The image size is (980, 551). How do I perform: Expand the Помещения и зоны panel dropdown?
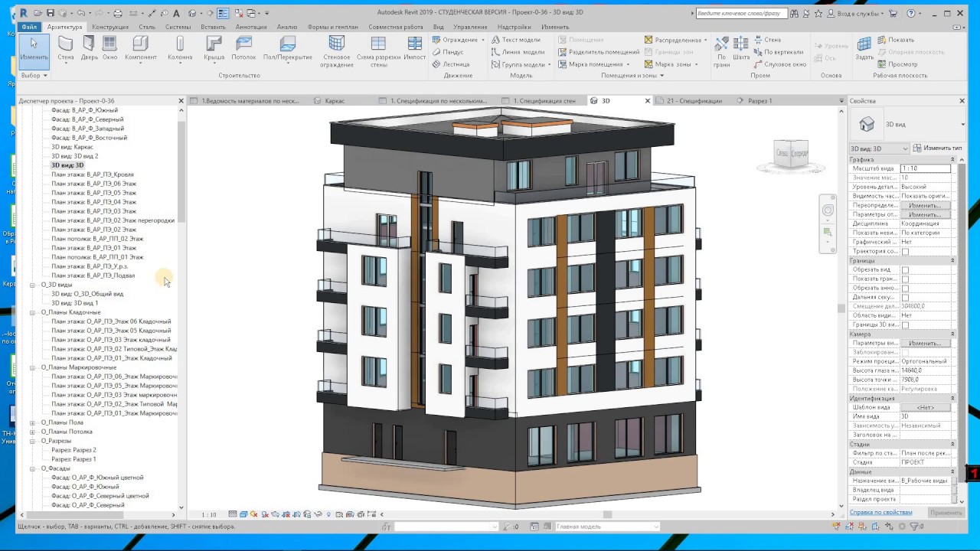[x=632, y=75]
